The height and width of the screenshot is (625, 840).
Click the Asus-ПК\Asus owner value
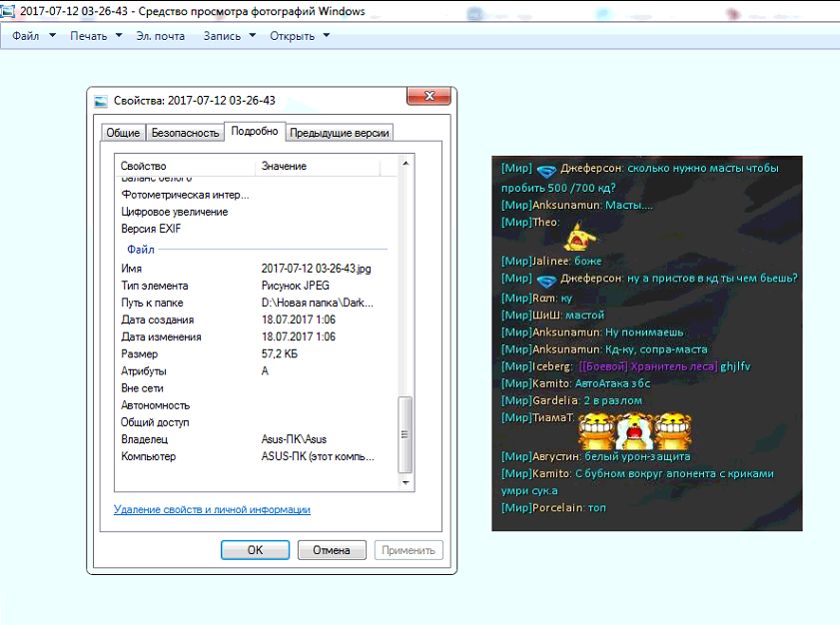point(294,439)
